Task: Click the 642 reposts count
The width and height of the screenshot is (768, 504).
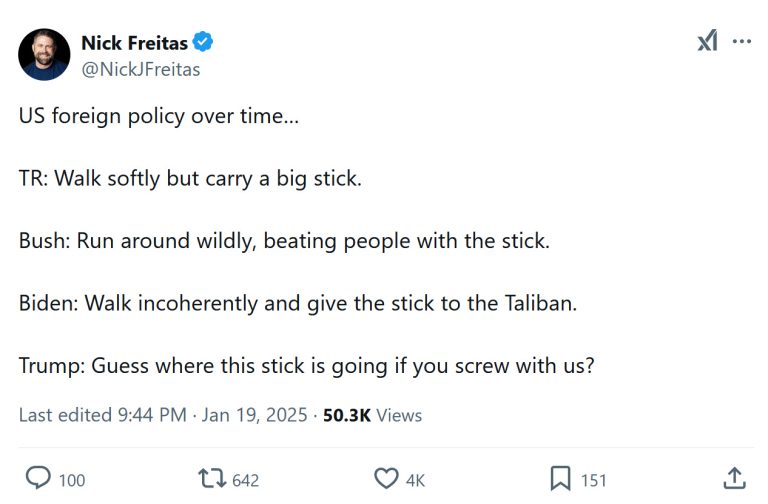Action: [245, 480]
